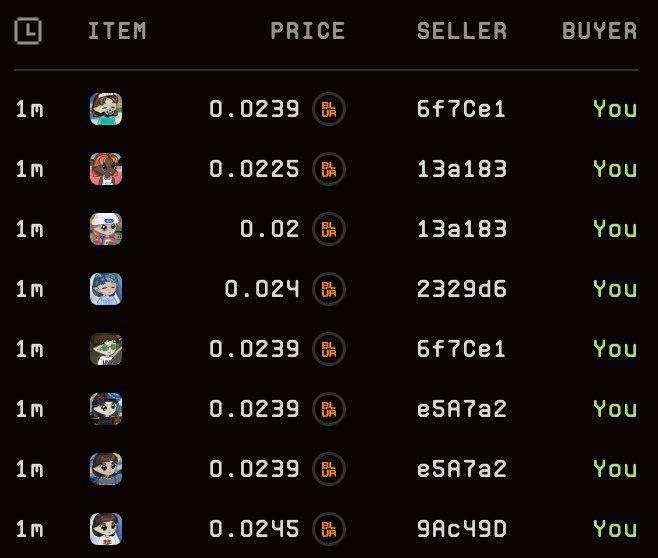This screenshot has width=658, height=558.
Task: Open the NFT thumbnail priced at 0.0225
Action: 106,169
